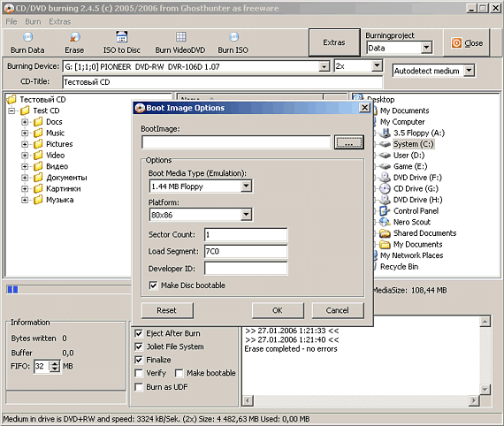Click the 3.5 Floppy (A:) drive icon

coord(385,133)
